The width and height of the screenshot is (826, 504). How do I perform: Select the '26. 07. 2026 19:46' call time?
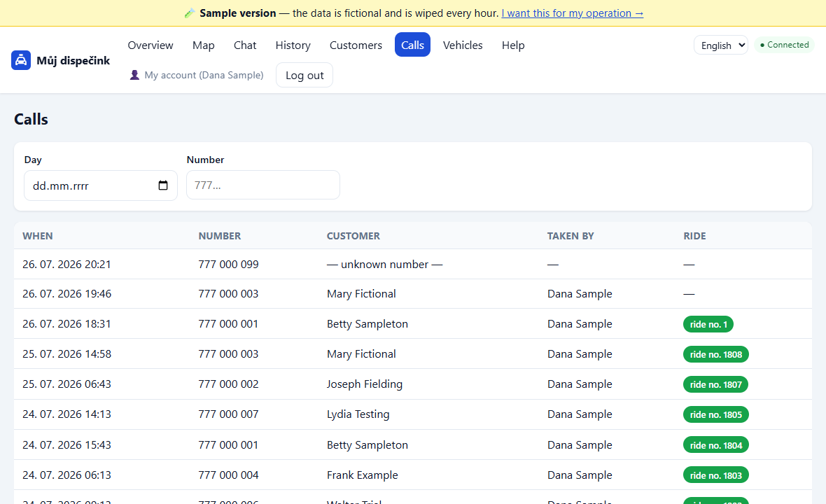click(x=66, y=294)
